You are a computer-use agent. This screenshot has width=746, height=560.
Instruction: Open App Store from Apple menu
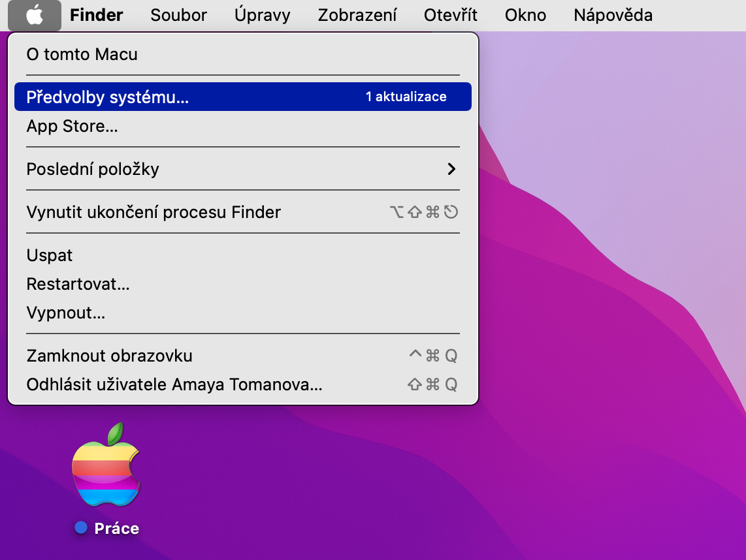[x=242, y=126]
